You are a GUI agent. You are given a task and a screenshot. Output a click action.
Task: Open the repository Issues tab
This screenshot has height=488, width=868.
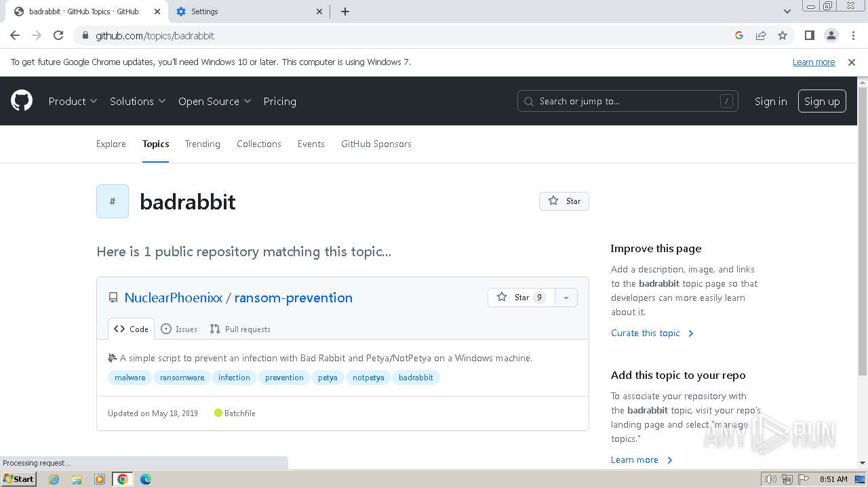[179, 329]
